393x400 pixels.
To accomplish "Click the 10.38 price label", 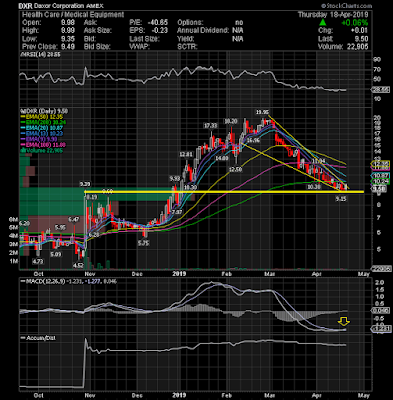I will tap(314, 187).
